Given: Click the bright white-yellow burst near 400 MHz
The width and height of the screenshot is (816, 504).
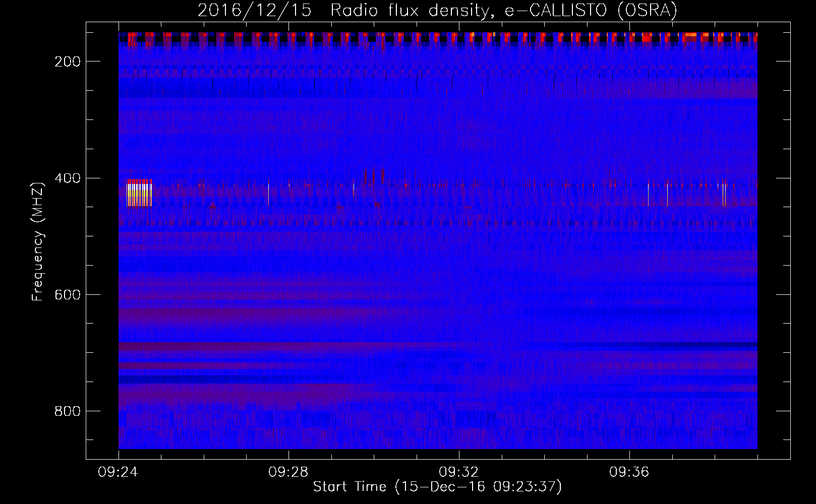Looking at the screenshot, I should [139, 193].
